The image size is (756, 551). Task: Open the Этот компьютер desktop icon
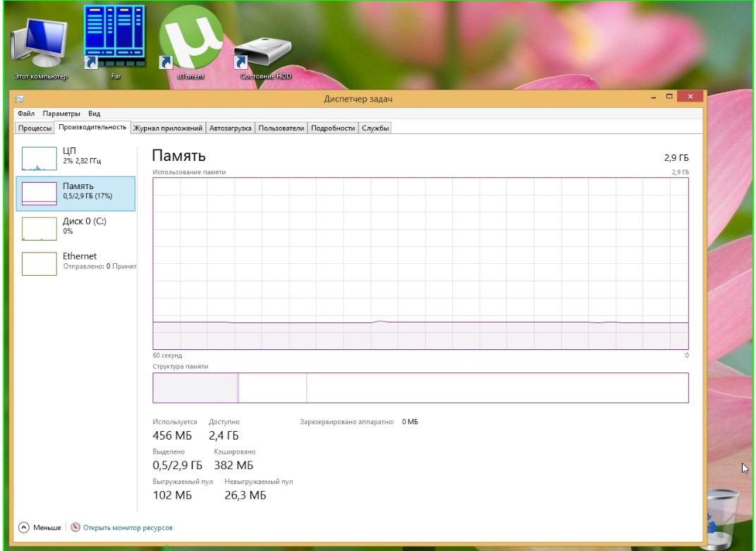coord(39,44)
